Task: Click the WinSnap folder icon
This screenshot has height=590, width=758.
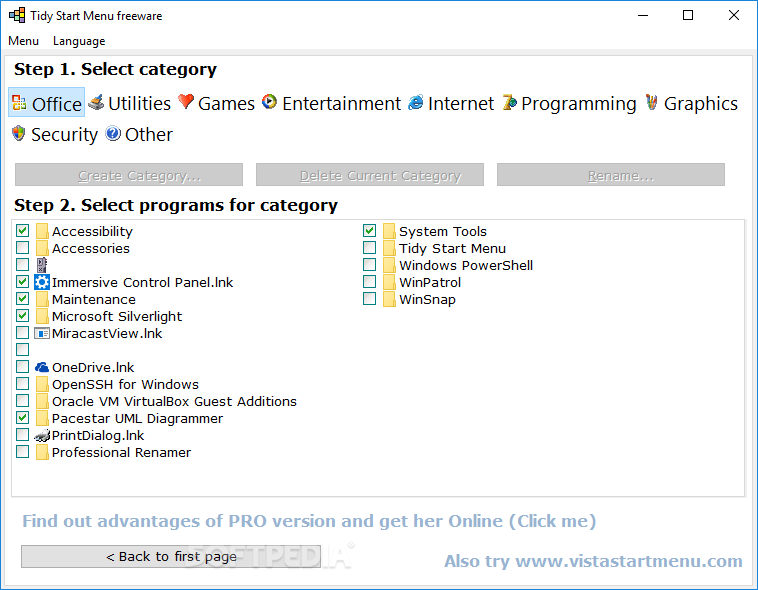Action: pyautogui.click(x=389, y=299)
